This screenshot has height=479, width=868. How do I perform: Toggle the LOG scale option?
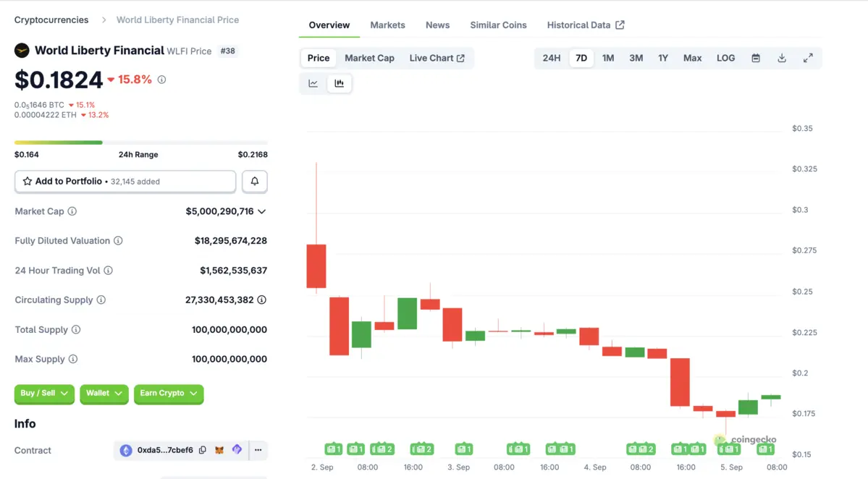(x=725, y=58)
